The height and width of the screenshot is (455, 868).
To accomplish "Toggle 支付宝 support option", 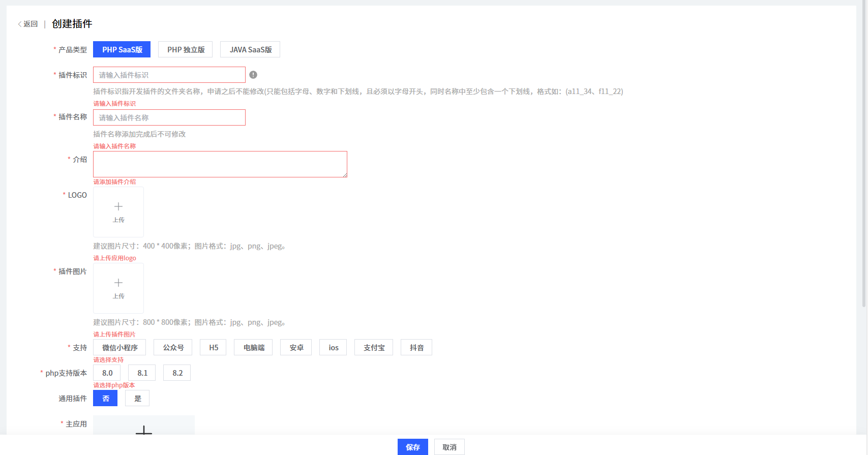I will coord(374,347).
